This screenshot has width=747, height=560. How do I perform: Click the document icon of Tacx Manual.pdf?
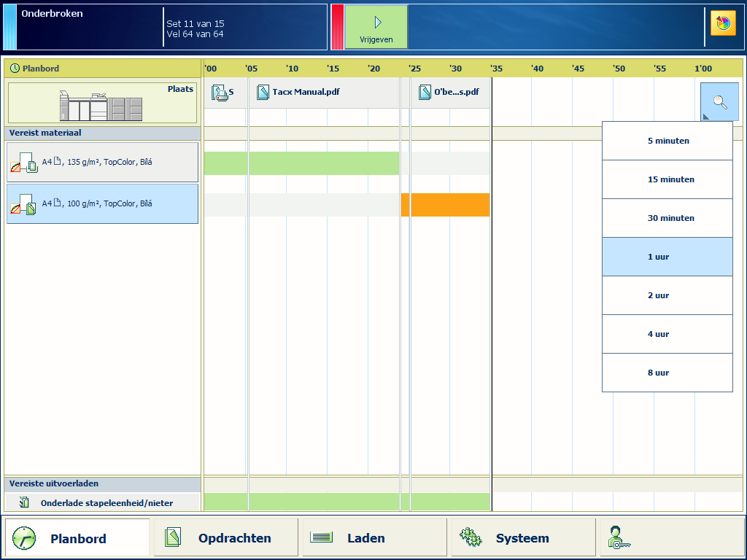click(263, 93)
